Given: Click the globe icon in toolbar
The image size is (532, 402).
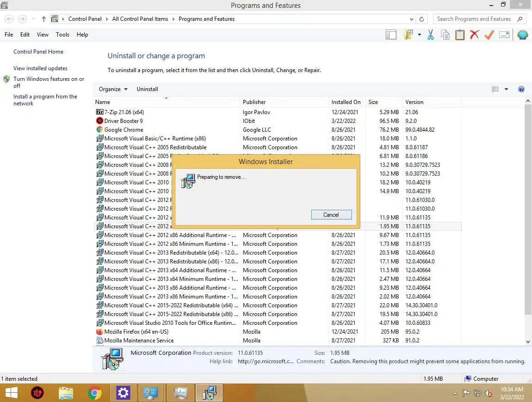Looking at the screenshot, I should coord(522,35).
